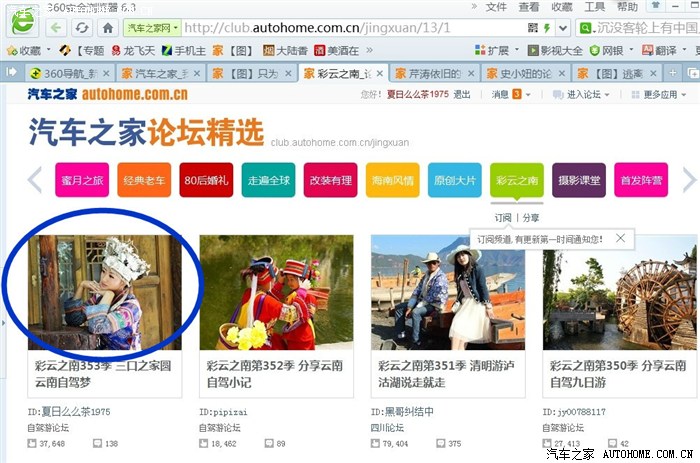Close the 订阅频道 subscription tooltip
Image resolution: width=700 pixels, height=463 pixels.
pyautogui.click(x=621, y=238)
